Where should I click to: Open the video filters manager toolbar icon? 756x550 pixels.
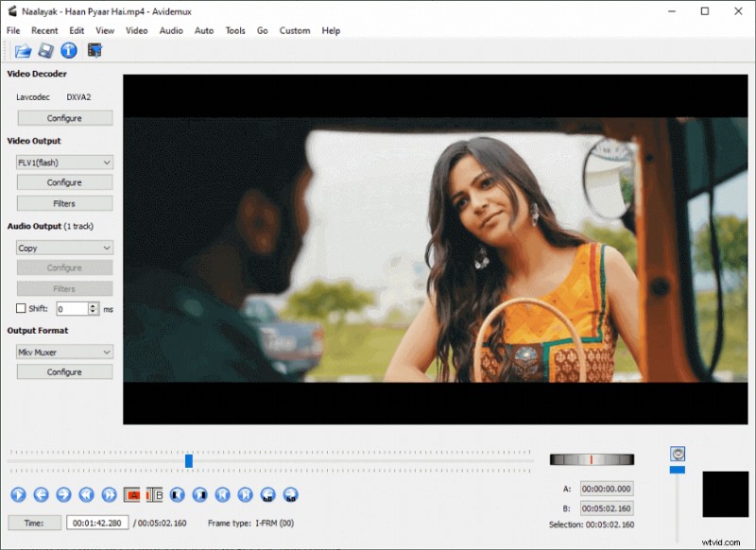[x=94, y=50]
